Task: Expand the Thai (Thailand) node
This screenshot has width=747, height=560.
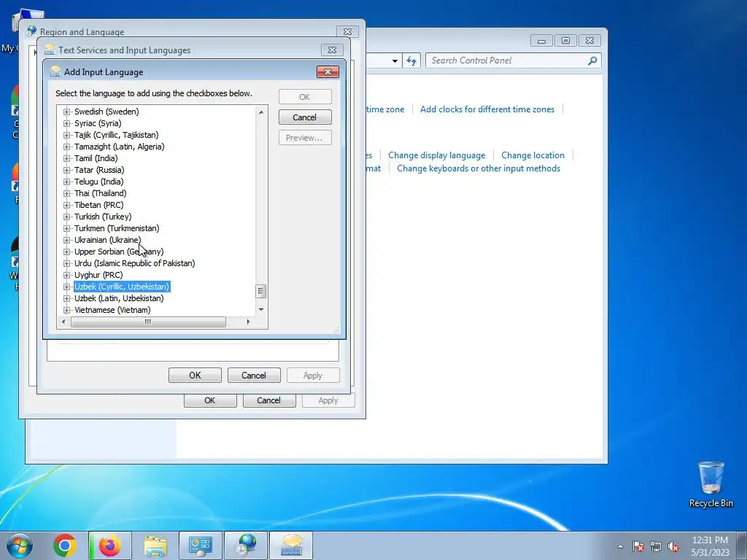Action: [x=66, y=193]
